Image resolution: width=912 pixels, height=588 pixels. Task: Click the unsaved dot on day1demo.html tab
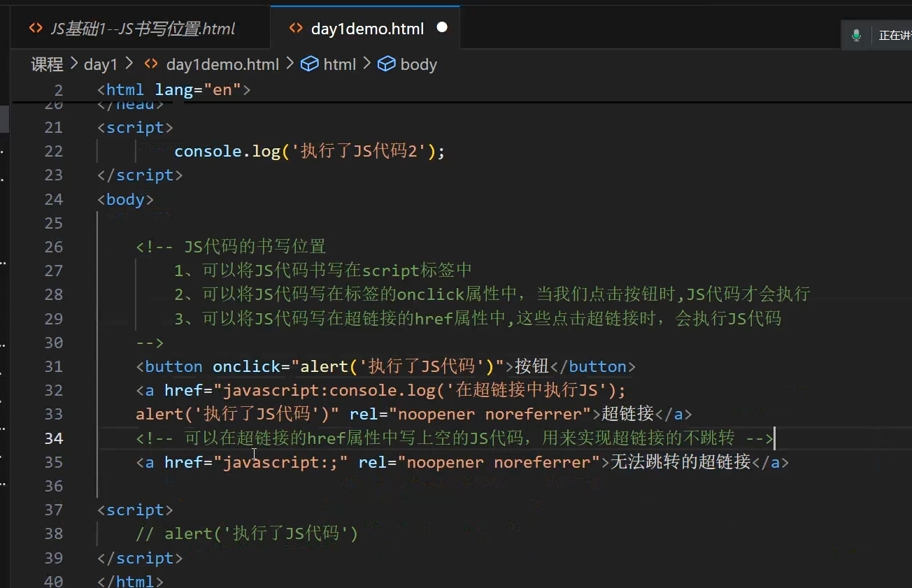(x=442, y=27)
